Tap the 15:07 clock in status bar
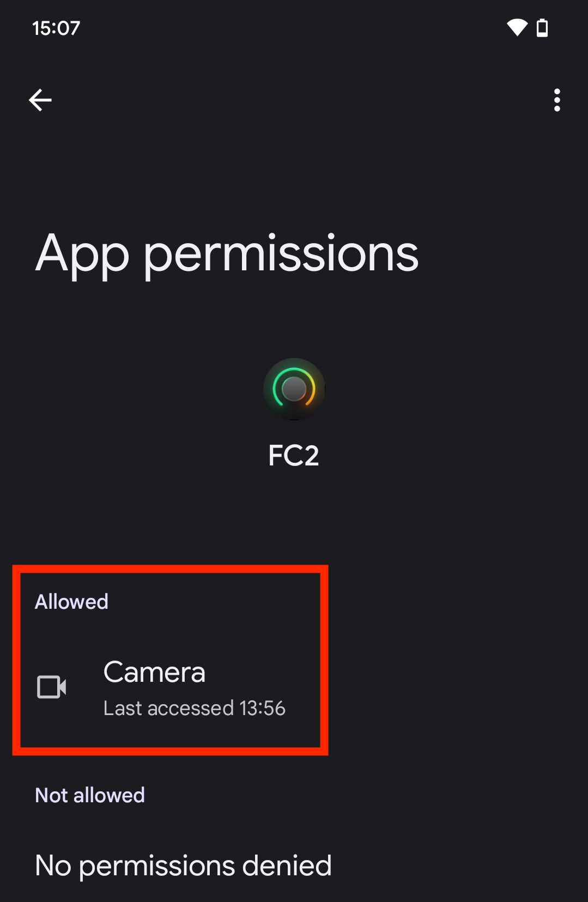Image resolution: width=588 pixels, height=902 pixels. [56, 28]
